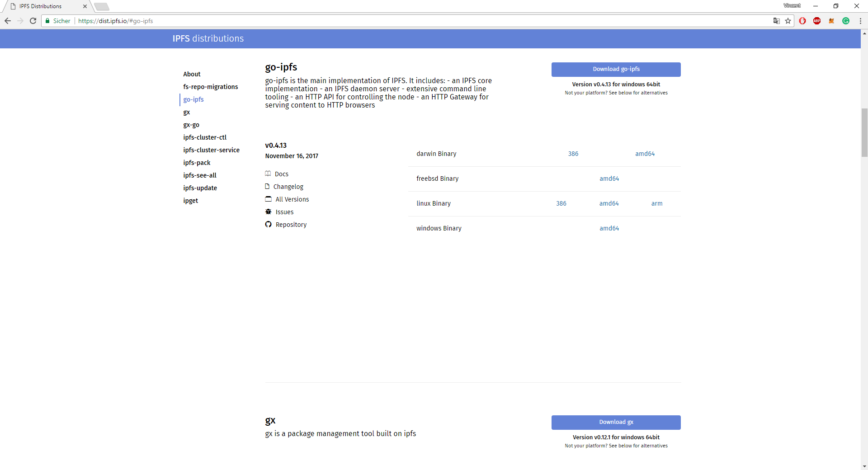This screenshot has width=868, height=470.
Task: Click the Vincent profile button
Action: [x=792, y=6]
